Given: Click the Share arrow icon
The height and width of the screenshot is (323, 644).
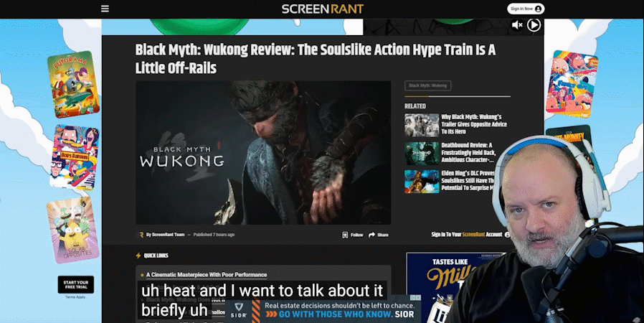Looking at the screenshot, I should (371, 235).
